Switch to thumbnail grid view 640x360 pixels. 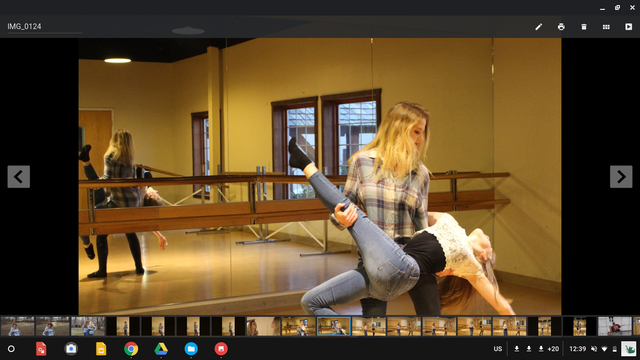point(606,27)
